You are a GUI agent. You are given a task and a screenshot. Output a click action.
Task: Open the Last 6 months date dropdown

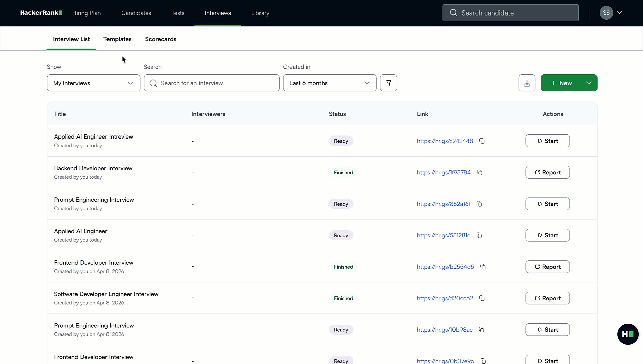coord(330,83)
